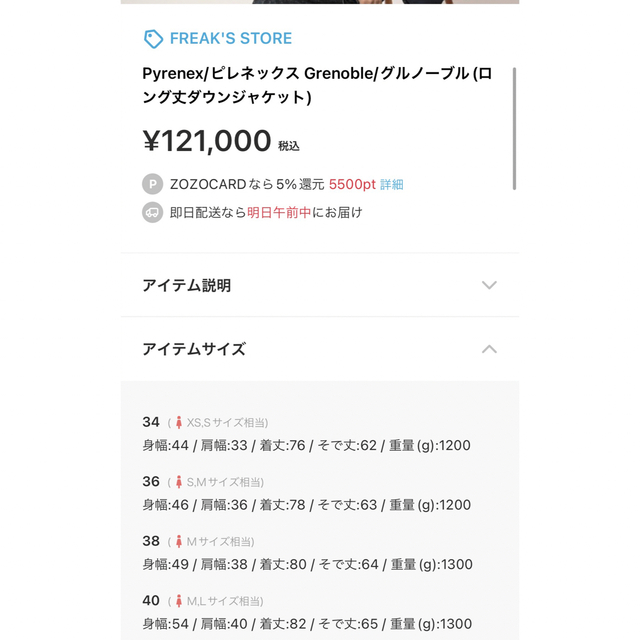Open the アイテム説明 section header
Screen dimensions: 640x640
[x=320, y=285]
